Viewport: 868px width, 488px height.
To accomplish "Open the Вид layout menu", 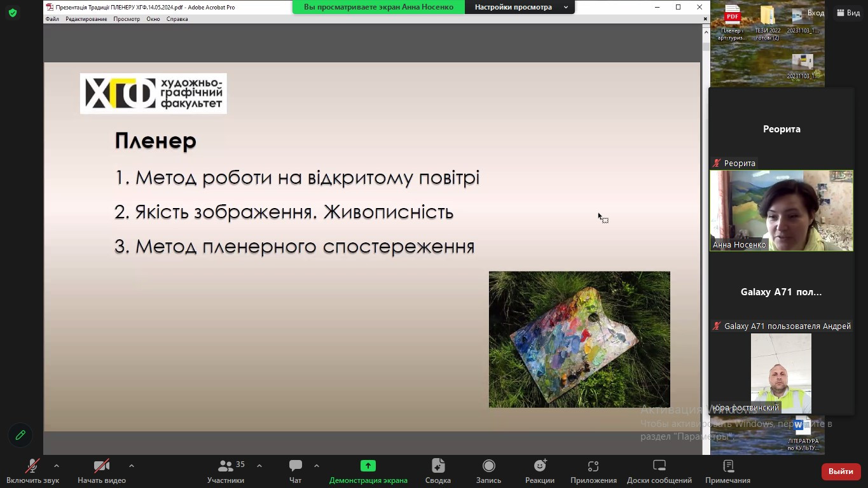I will 848,13.
